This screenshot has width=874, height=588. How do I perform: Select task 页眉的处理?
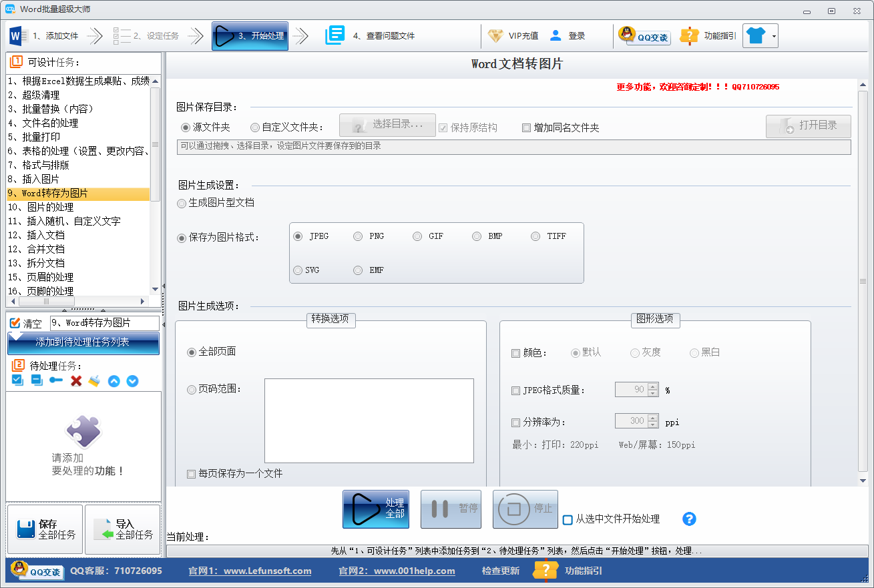[x=78, y=277]
